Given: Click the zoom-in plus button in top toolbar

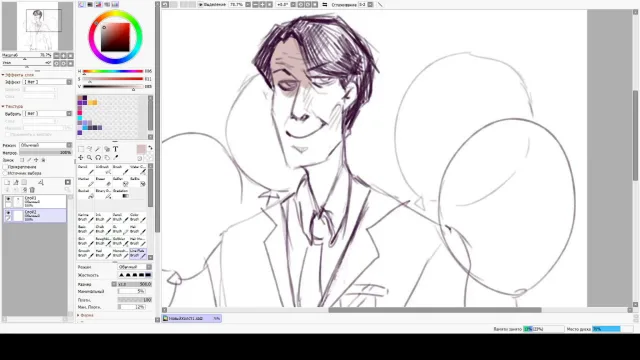Looking at the screenshot, I should point(262,4).
